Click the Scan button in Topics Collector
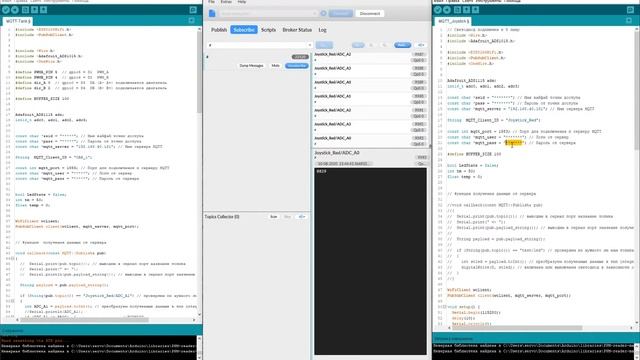The width and height of the screenshot is (640, 360). click(x=273, y=217)
